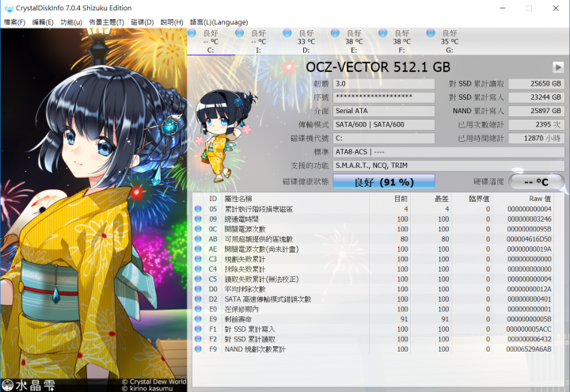Click the ID column header

213,199
